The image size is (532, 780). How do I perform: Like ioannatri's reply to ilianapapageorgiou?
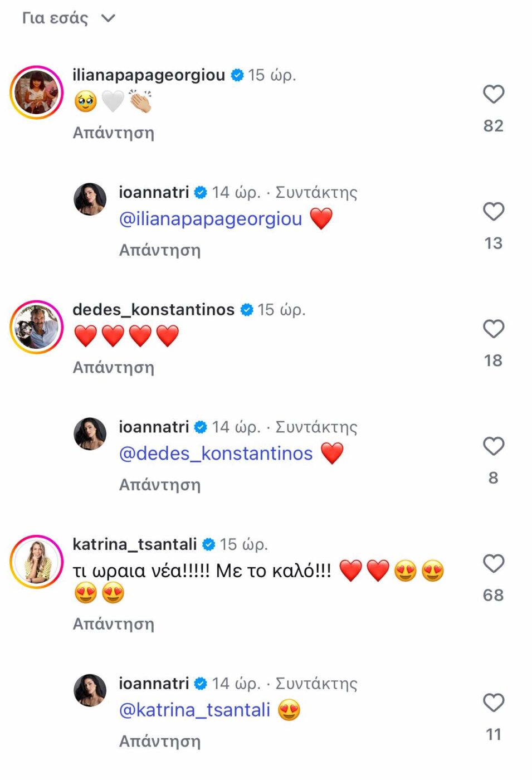493,212
